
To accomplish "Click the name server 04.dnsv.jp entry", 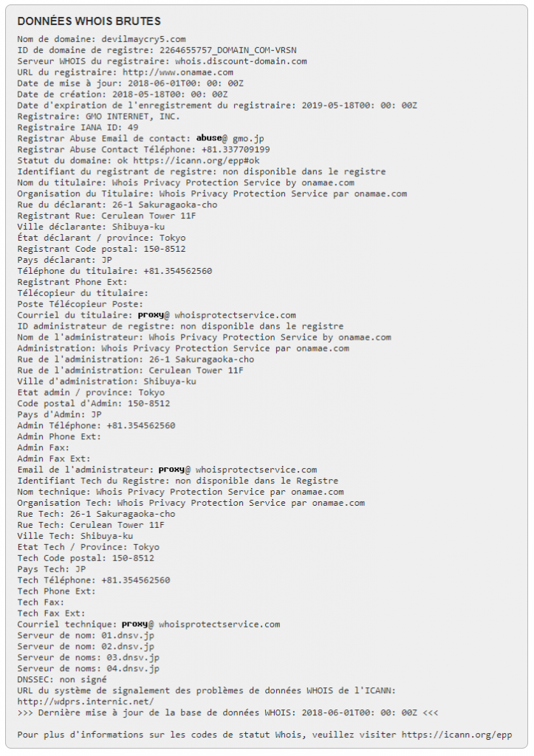I will (133, 669).
